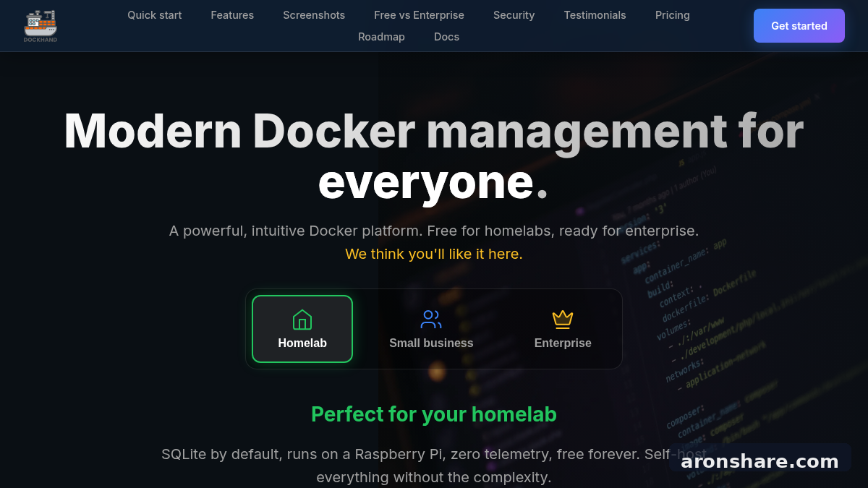Go to the Features section
868x488 pixels.
point(232,15)
